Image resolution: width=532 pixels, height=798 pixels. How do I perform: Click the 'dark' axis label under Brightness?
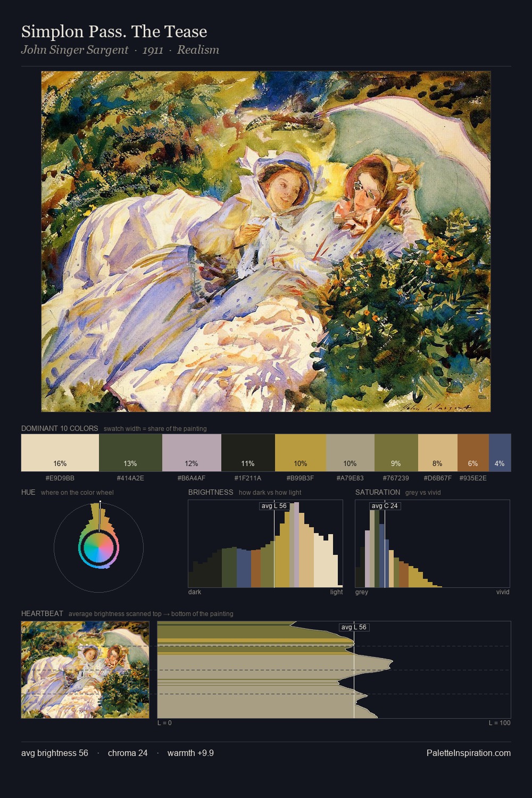195,592
